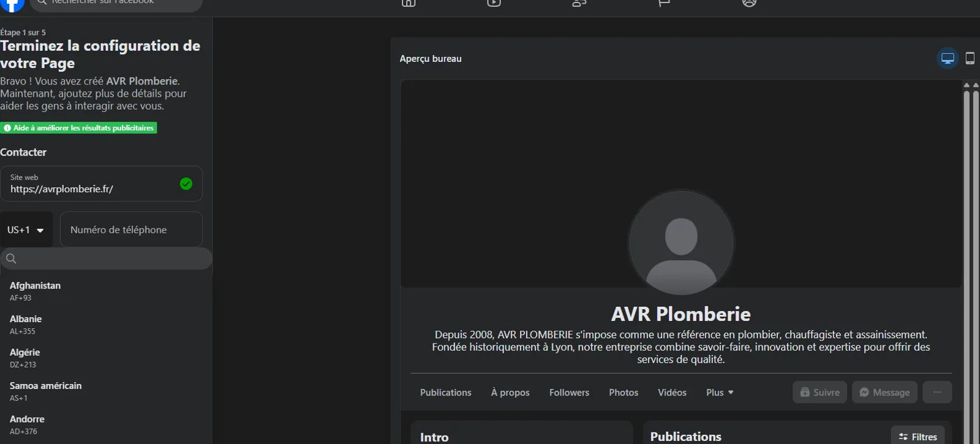
Task: Click the Intro section heading
Action: click(x=434, y=437)
